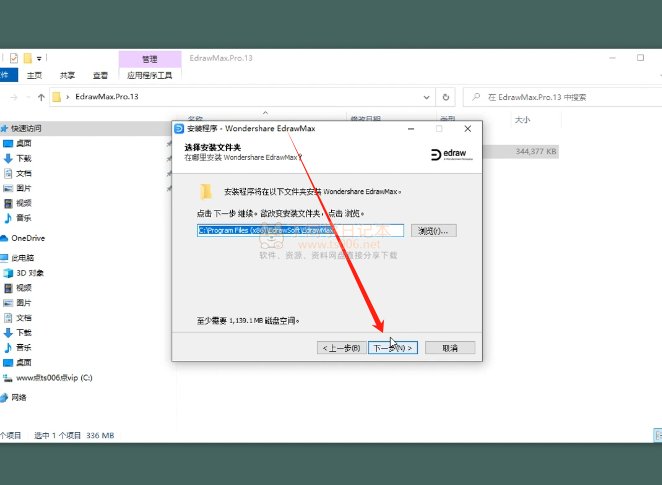Click the folder icon in the address bar
Image resolution: width=662 pixels, height=485 pixels.
click(x=57, y=97)
